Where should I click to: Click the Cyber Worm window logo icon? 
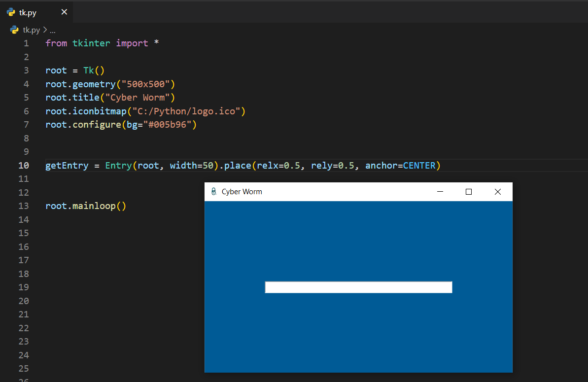pos(213,192)
